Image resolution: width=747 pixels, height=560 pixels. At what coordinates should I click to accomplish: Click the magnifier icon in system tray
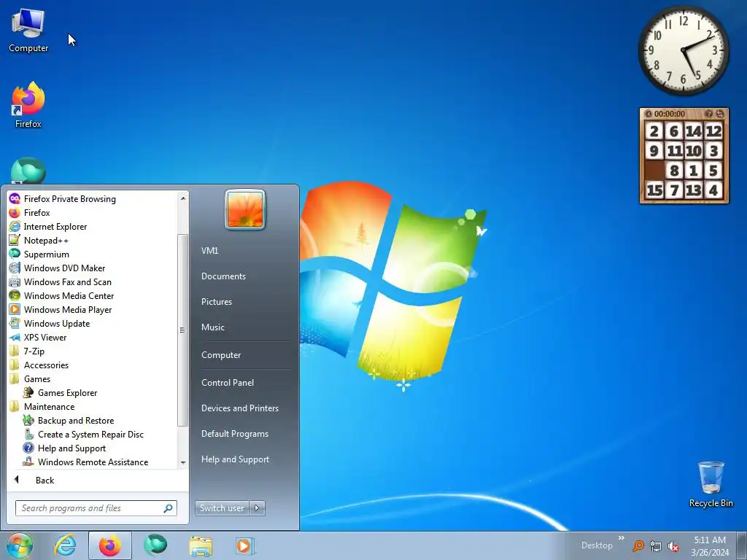(638, 546)
